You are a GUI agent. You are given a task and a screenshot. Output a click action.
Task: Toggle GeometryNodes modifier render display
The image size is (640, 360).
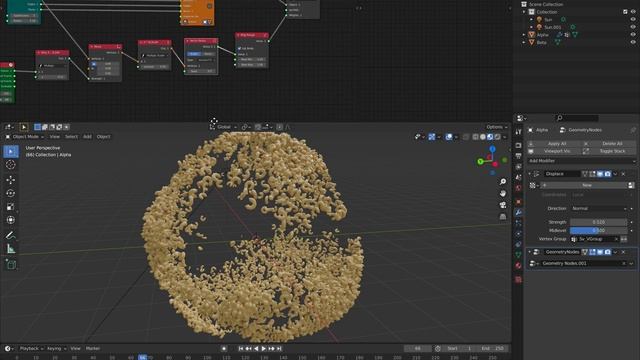point(608,252)
